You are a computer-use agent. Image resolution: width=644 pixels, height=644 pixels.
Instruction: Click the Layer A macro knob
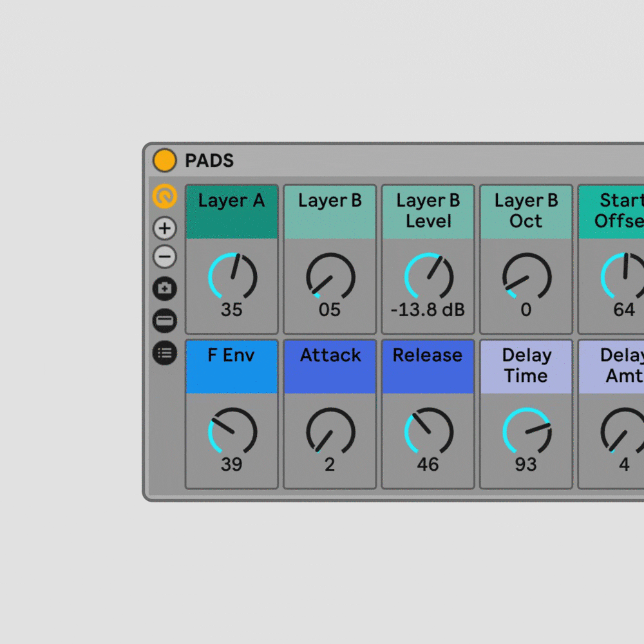(232, 276)
